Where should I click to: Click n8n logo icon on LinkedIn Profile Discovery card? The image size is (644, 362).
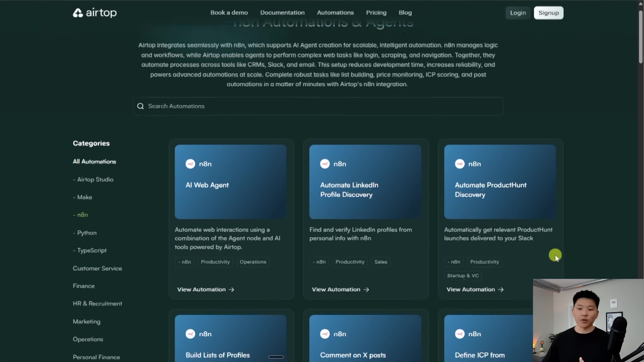325,164
